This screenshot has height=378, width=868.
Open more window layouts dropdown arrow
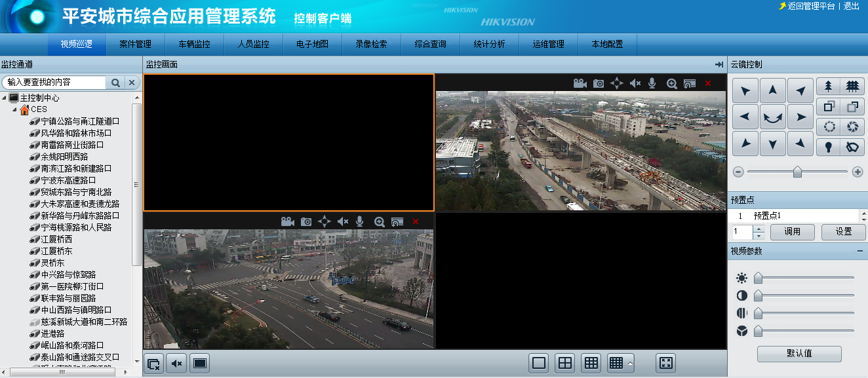(630, 363)
